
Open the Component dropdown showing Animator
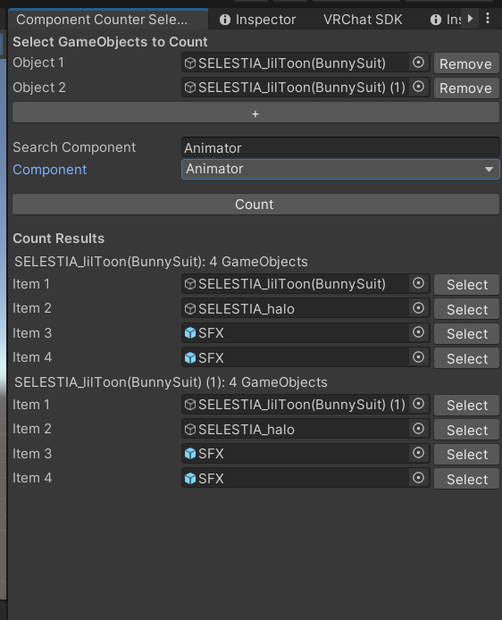coord(340,169)
